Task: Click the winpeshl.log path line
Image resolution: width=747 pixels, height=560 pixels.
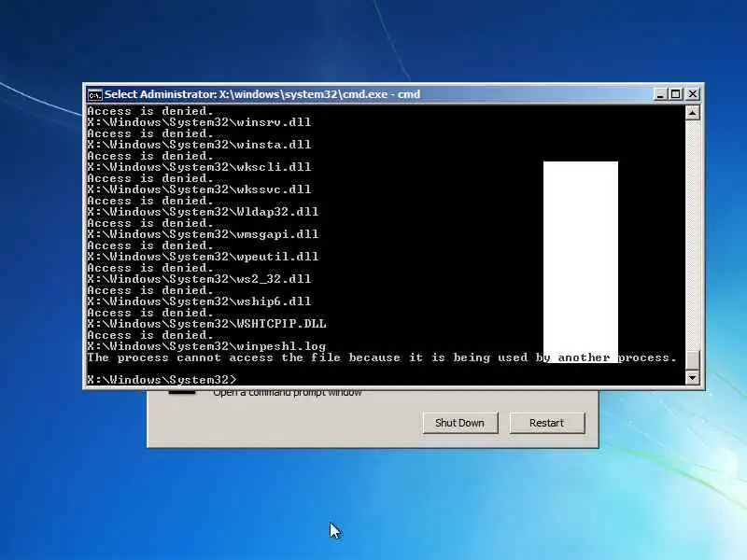Action: pos(206,346)
